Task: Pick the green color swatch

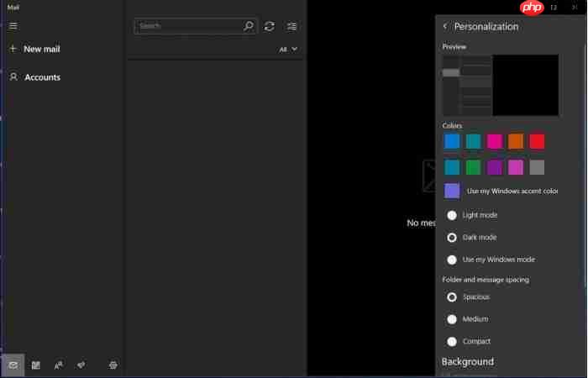Action: [x=473, y=167]
